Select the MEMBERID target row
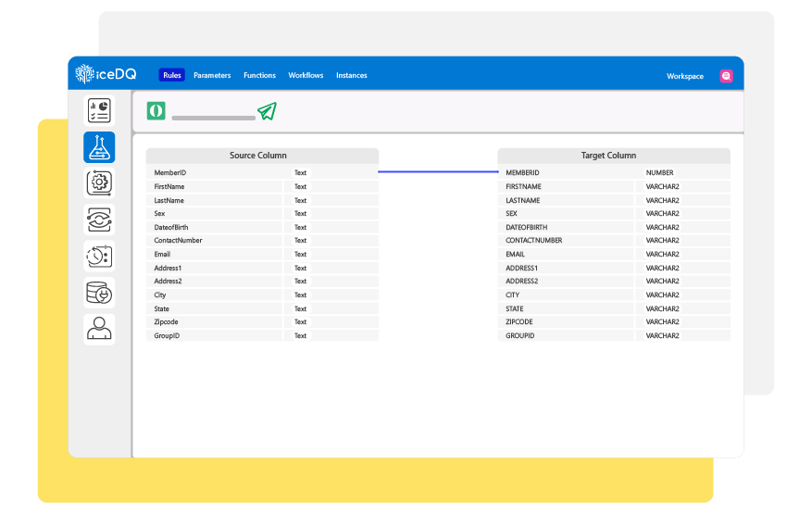This screenshot has height=514, width=812. (x=614, y=172)
